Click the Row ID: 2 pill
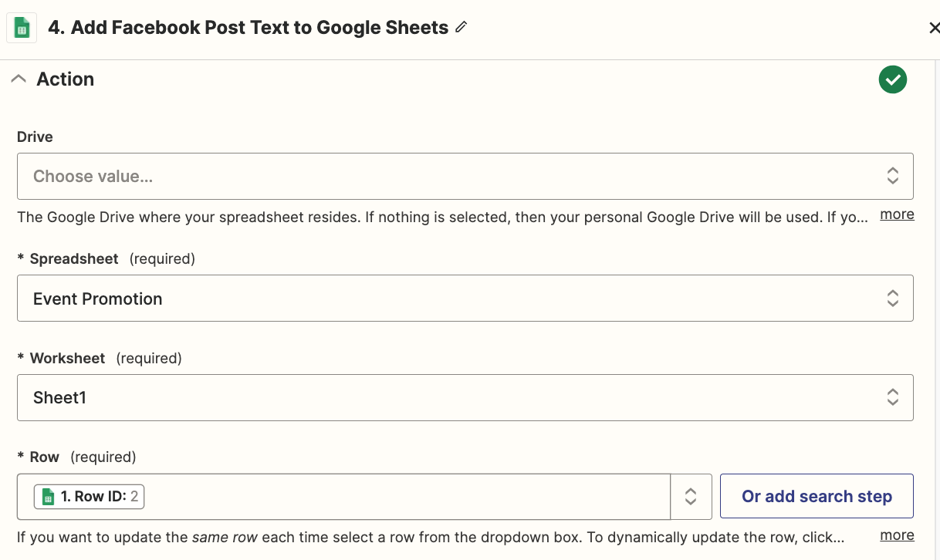The height and width of the screenshot is (560, 940). (90, 497)
